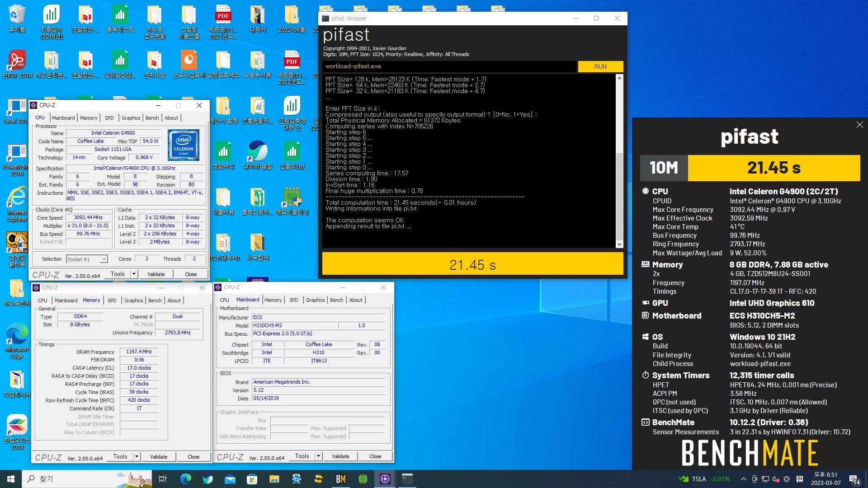The image size is (868, 488).
Task: Select CPU tab in CPU-Z Mainboard window
Action: [x=224, y=300]
